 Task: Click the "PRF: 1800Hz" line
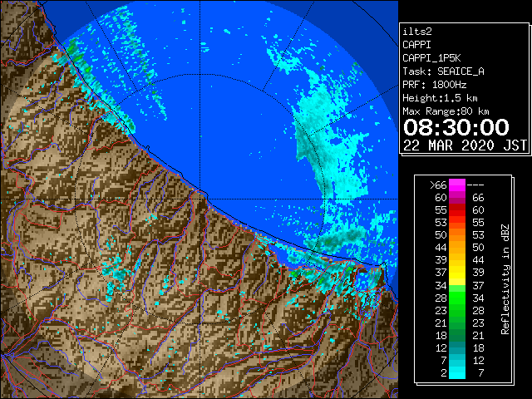coord(434,85)
